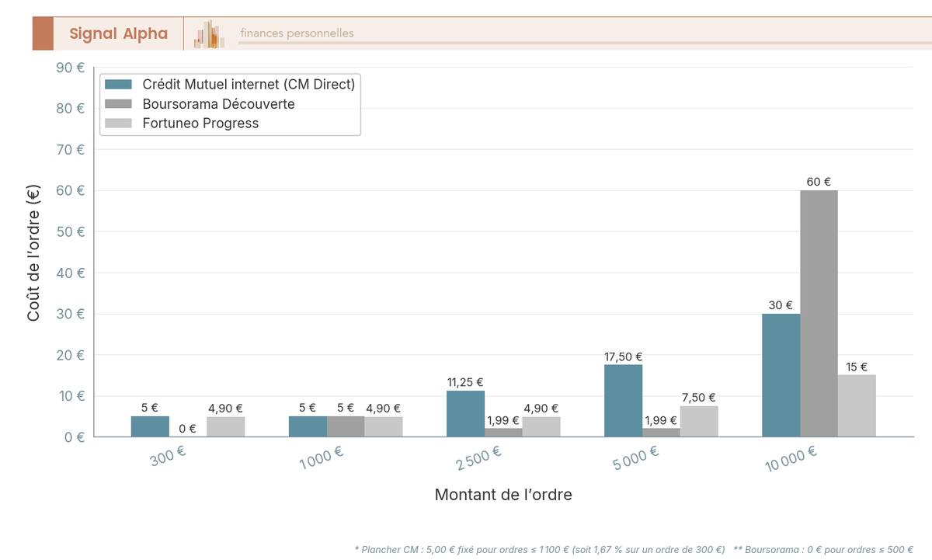Select legend label 'Boursorama Découverte'

click(x=218, y=103)
